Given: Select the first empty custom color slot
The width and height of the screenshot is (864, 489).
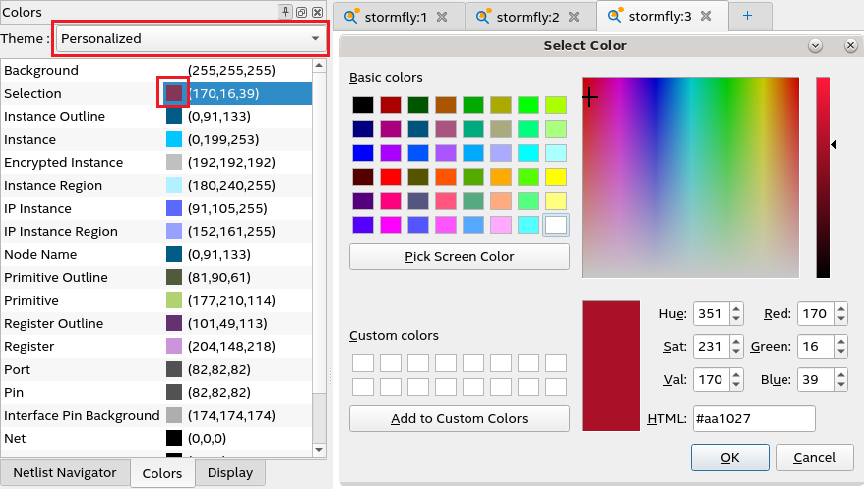Looking at the screenshot, I should 363,363.
